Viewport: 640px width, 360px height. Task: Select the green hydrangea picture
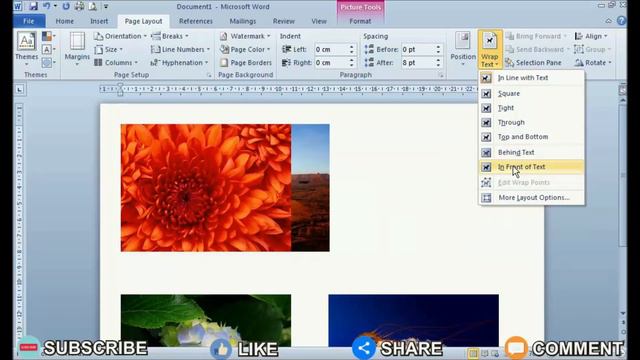[206, 320]
